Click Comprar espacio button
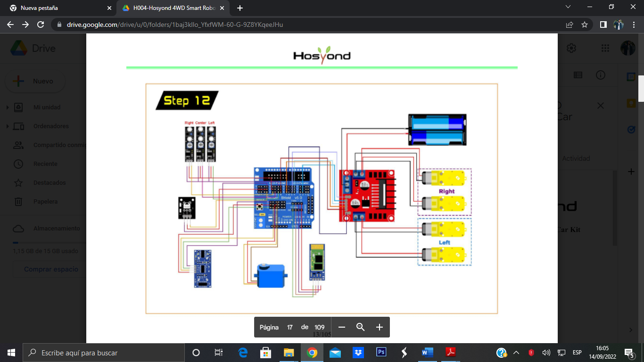This screenshot has width=644, height=362. click(51, 269)
